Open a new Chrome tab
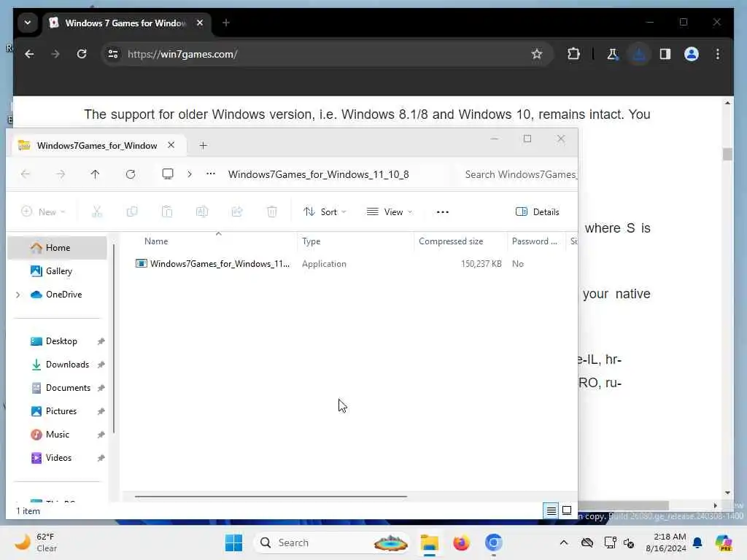This screenshot has width=747, height=560. click(x=226, y=23)
